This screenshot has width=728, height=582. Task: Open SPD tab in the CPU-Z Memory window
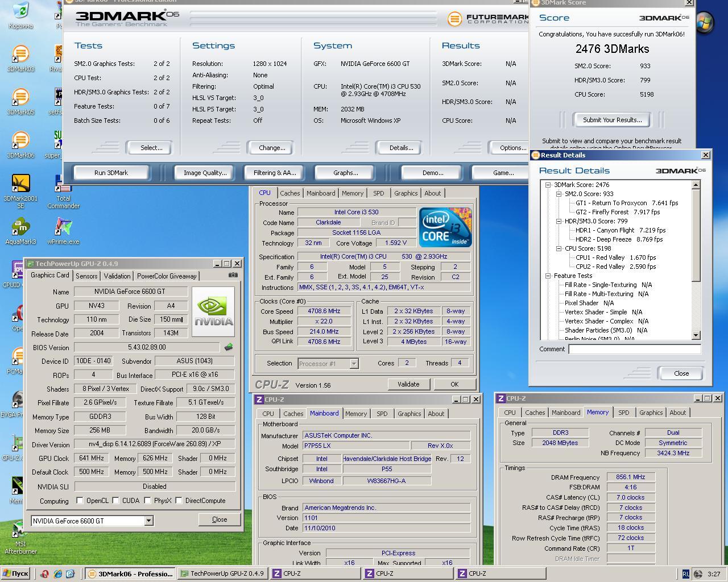pos(624,413)
